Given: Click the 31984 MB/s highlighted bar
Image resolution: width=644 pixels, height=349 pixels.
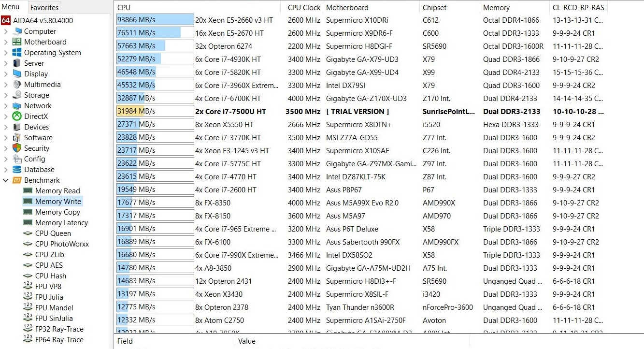Looking at the screenshot, I should click(155, 112).
